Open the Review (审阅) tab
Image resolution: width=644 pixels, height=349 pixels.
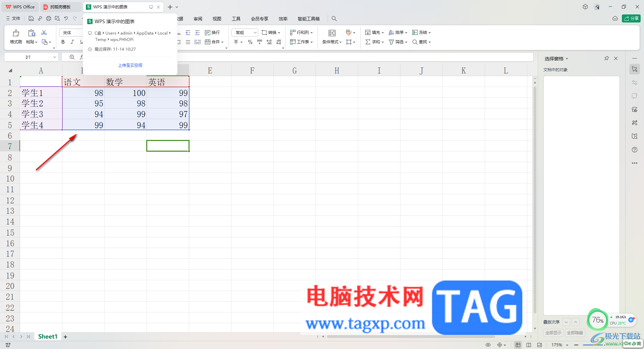(198, 19)
